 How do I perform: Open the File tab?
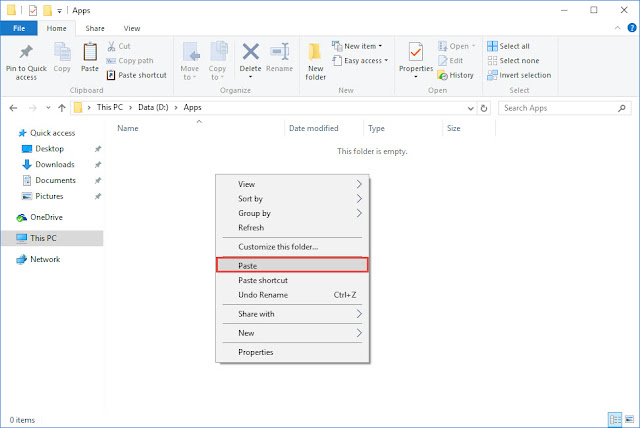click(x=19, y=28)
